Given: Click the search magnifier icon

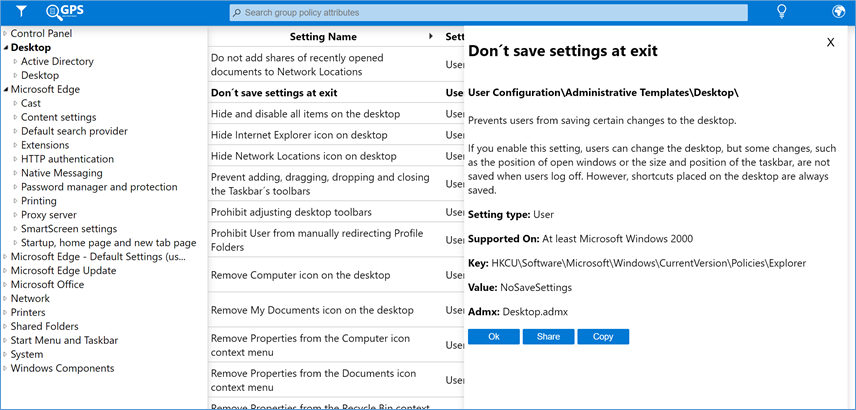Looking at the screenshot, I should 237,13.
